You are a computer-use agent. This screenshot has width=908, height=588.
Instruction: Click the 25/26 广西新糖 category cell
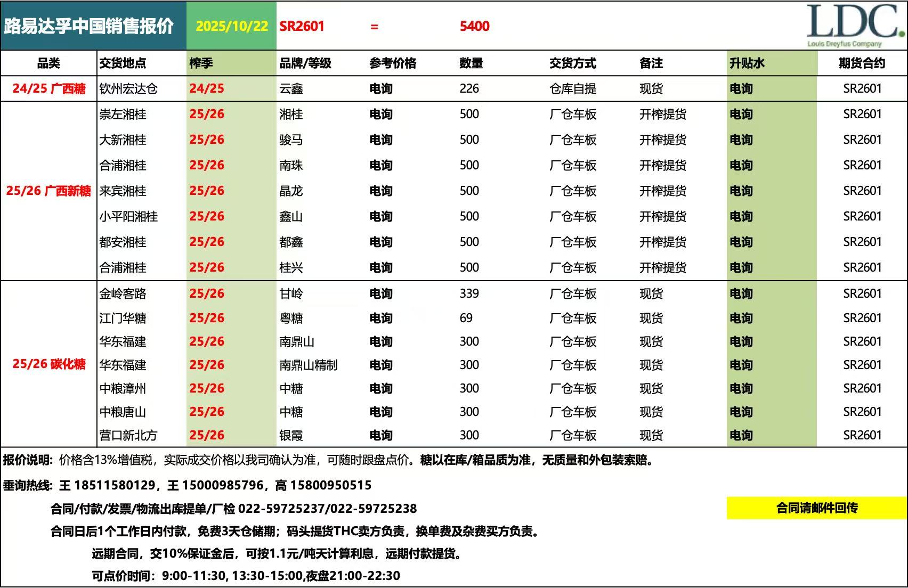49,191
